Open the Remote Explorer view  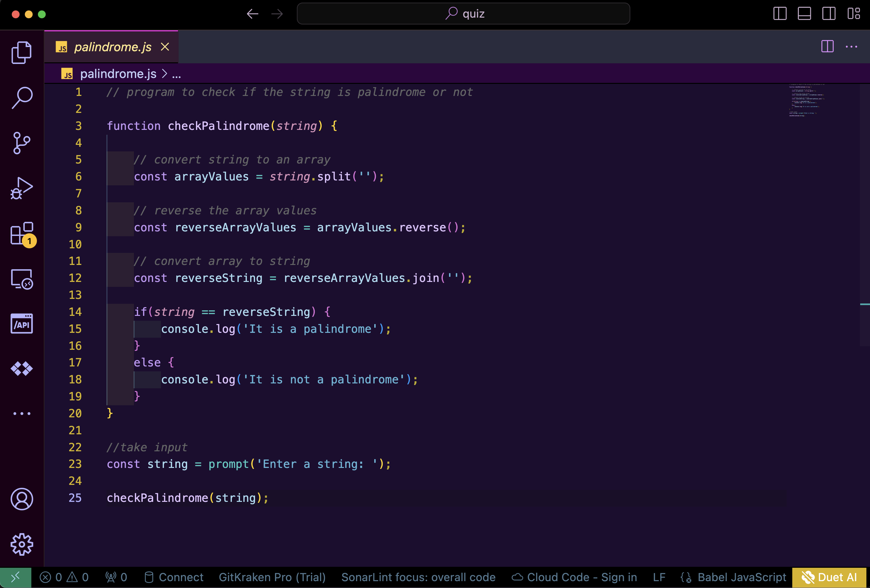(22, 279)
